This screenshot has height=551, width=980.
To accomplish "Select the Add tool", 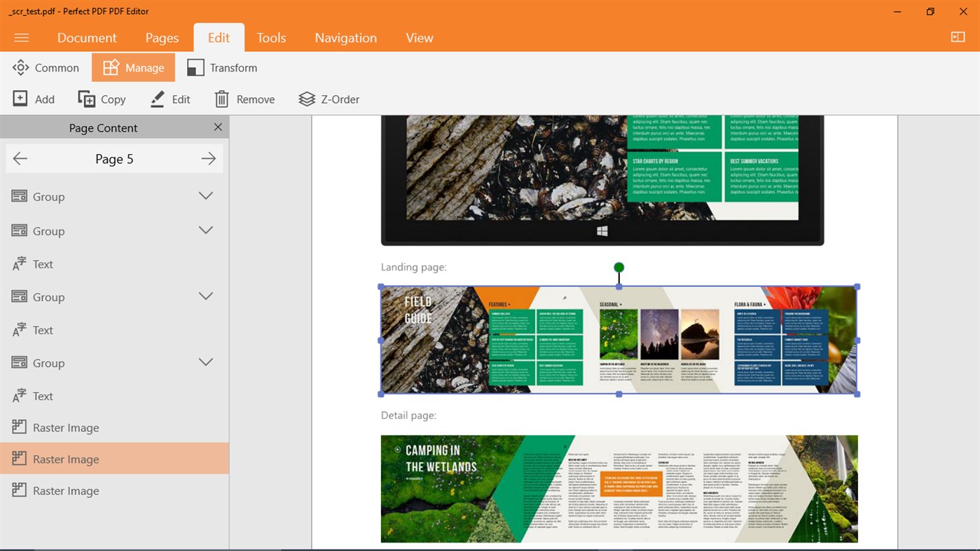I will coord(34,99).
